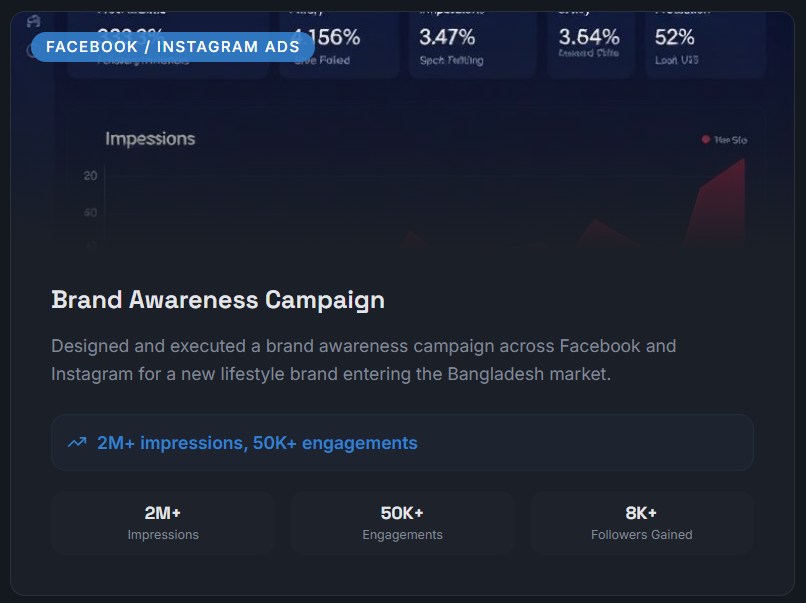Click the campaign description paragraph

coord(363,360)
